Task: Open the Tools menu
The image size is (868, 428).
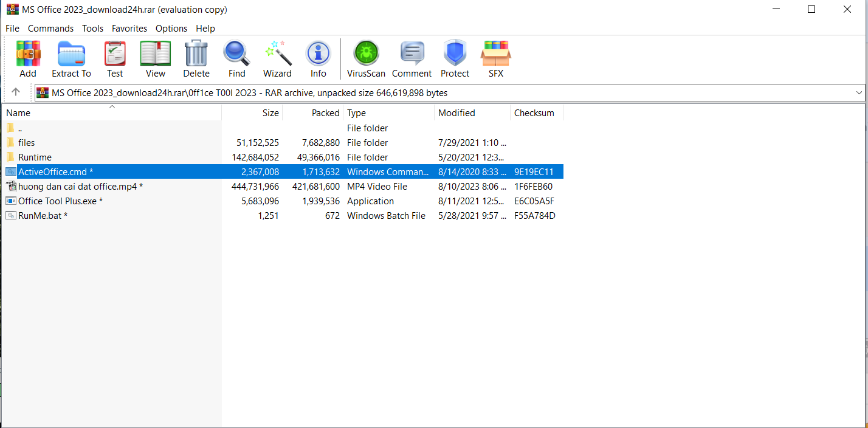Action: [x=93, y=29]
